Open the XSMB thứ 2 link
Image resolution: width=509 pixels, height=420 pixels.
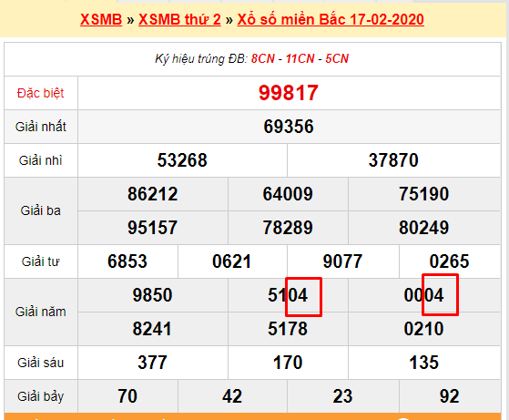[x=179, y=19]
